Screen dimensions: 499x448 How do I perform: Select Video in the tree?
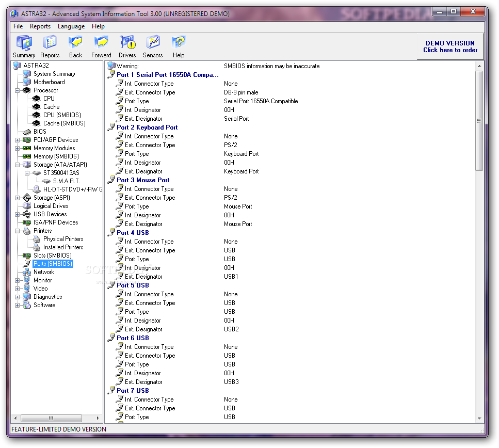click(40, 289)
